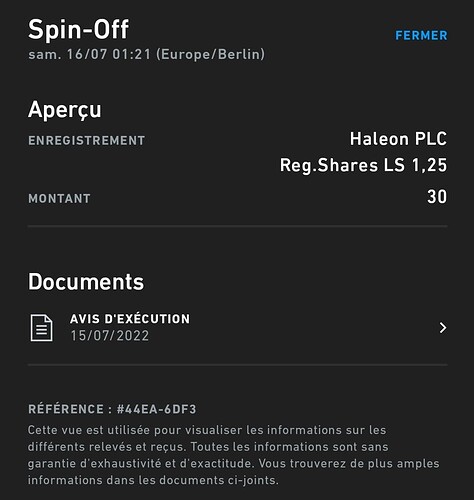Tap the document page icon
Viewport: 474px width, 500px height.
pos(41,328)
